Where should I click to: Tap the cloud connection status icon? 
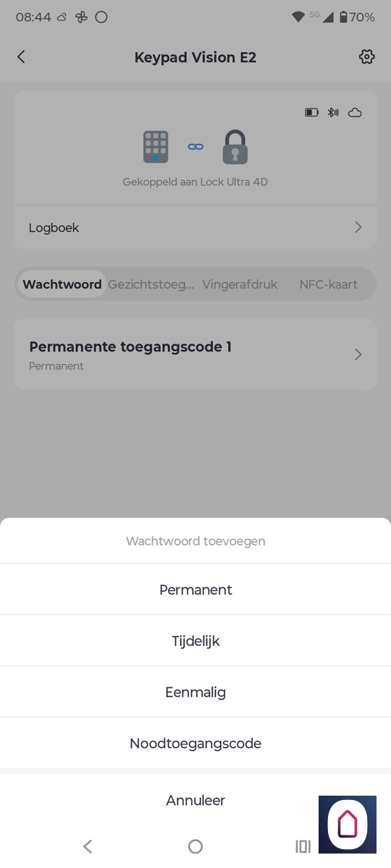[x=355, y=113]
